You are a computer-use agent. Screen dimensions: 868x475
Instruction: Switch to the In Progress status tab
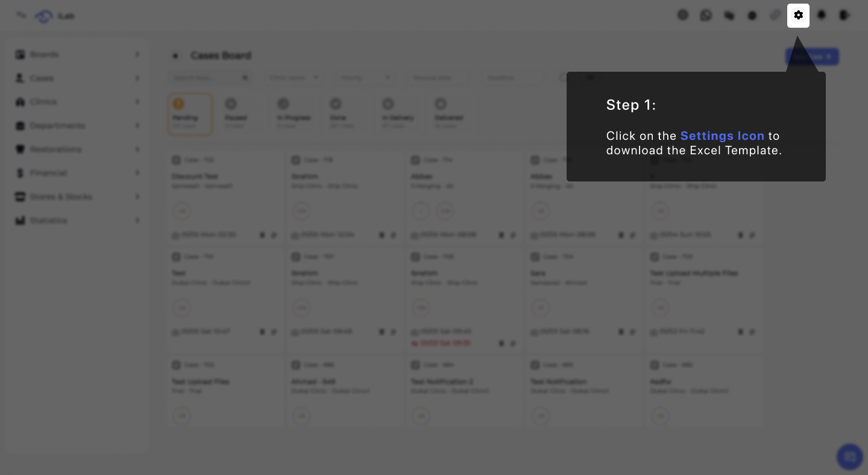[x=294, y=114]
